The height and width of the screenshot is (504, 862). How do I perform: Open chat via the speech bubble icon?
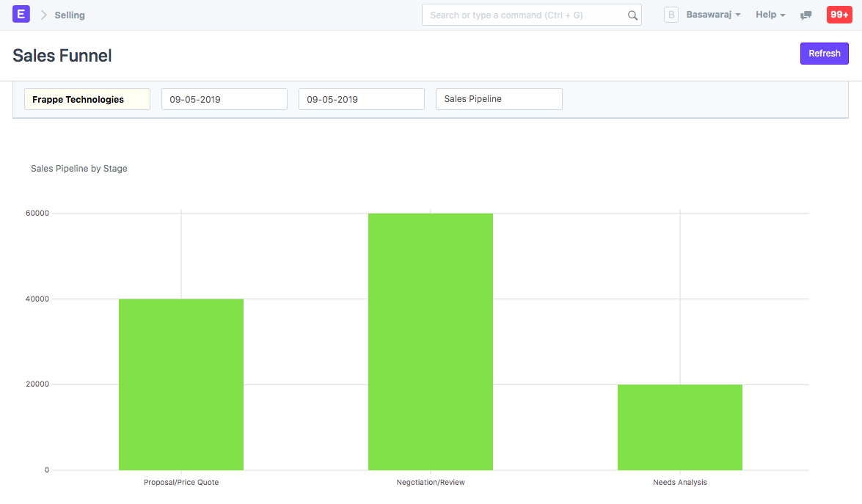point(806,15)
